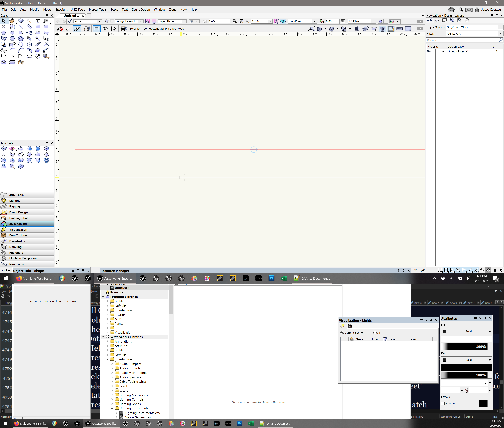Click the black pen color swatch
504x428 pixels.
coord(466,367)
